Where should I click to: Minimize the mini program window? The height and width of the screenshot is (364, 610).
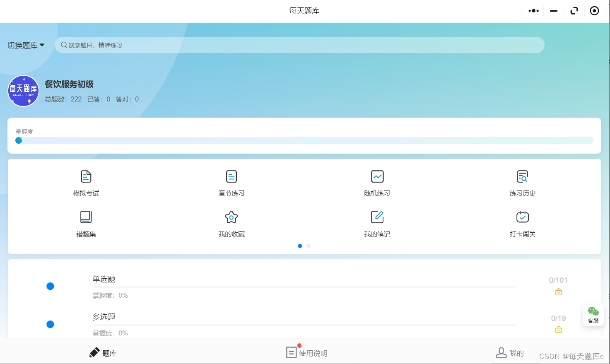pos(554,11)
